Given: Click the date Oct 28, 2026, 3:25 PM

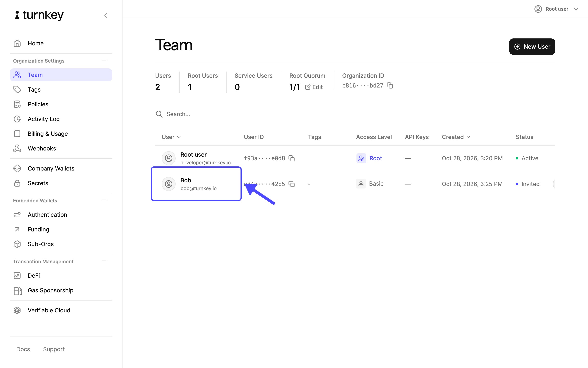Looking at the screenshot, I should click(472, 184).
